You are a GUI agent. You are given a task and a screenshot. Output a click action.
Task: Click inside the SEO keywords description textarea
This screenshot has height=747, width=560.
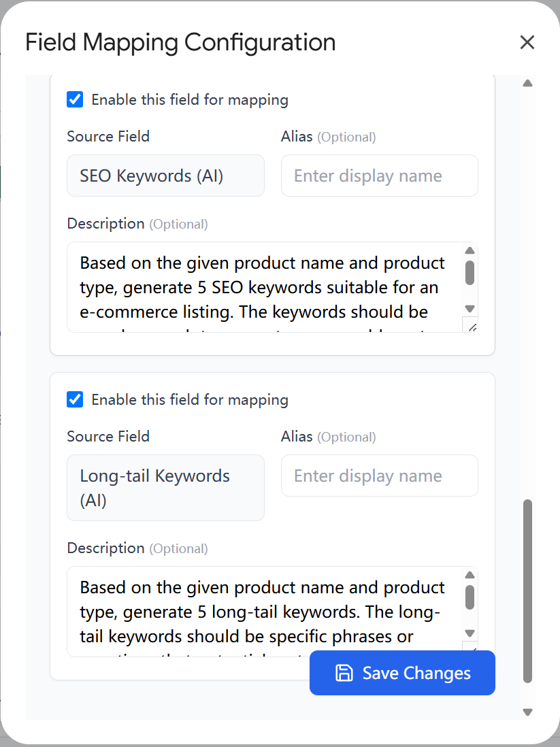point(262,287)
